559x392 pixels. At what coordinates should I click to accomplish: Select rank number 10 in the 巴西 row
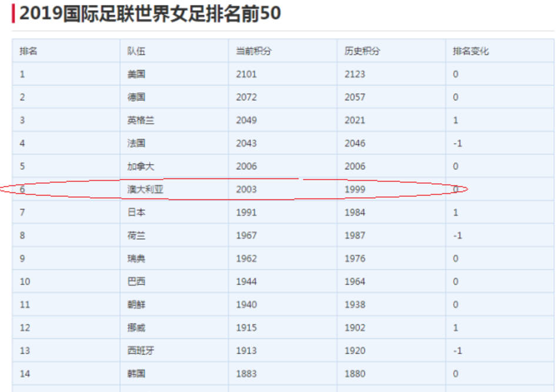[x=25, y=282]
